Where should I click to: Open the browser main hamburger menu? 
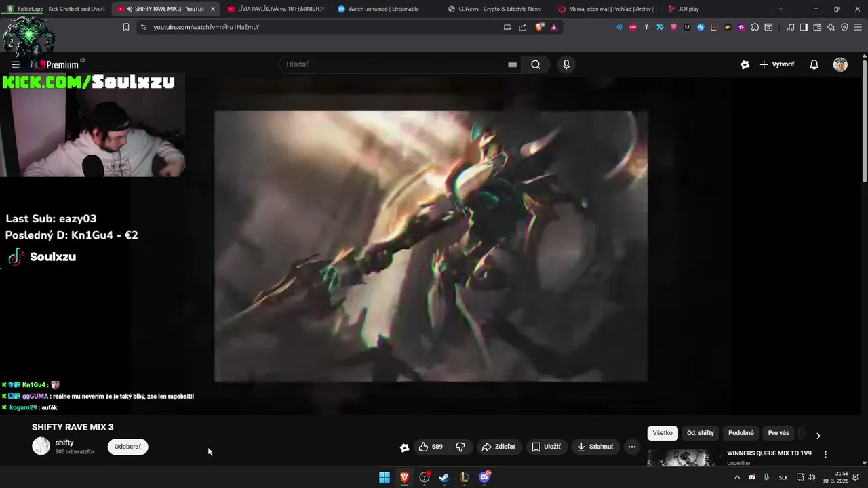(x=858, y=27)
